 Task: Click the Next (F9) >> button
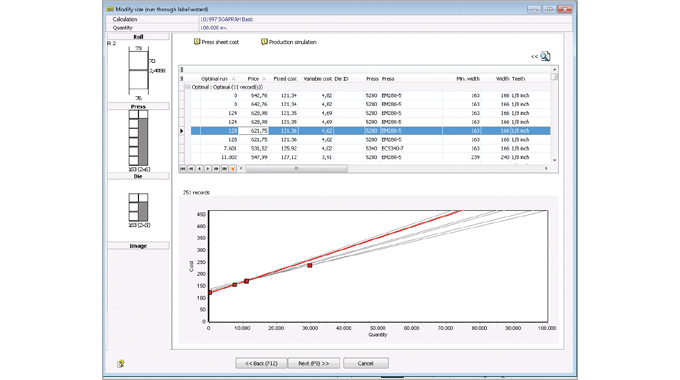314,363
